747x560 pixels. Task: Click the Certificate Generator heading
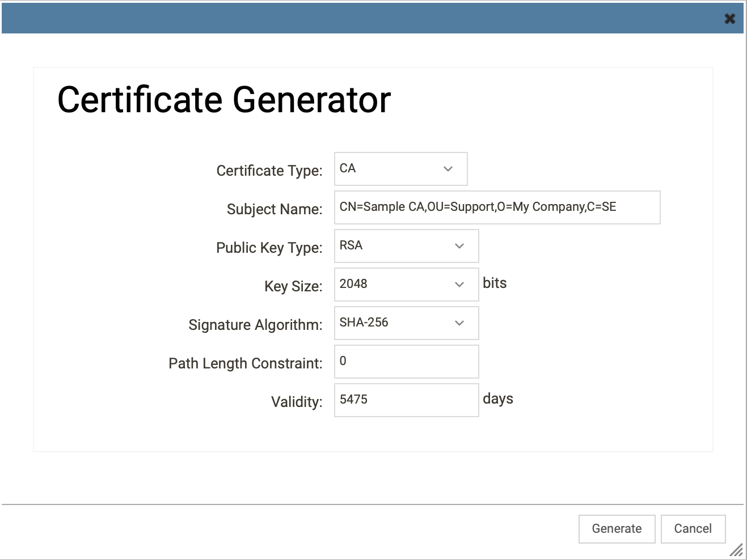click(x=224, y=100)
